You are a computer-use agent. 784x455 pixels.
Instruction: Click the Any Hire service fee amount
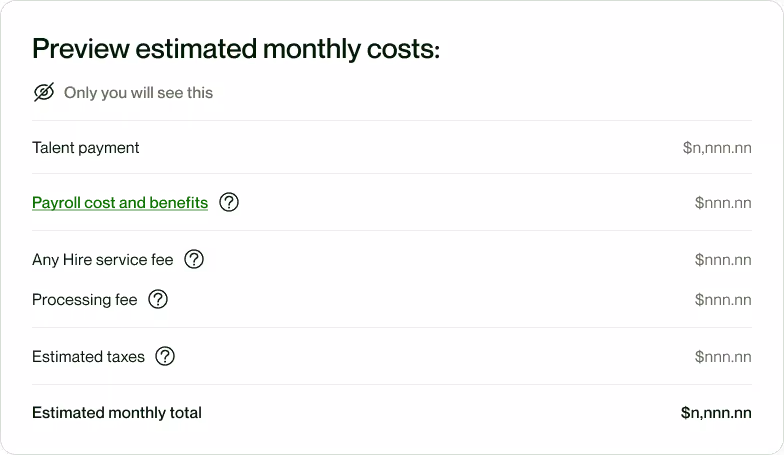pos(723,260)
